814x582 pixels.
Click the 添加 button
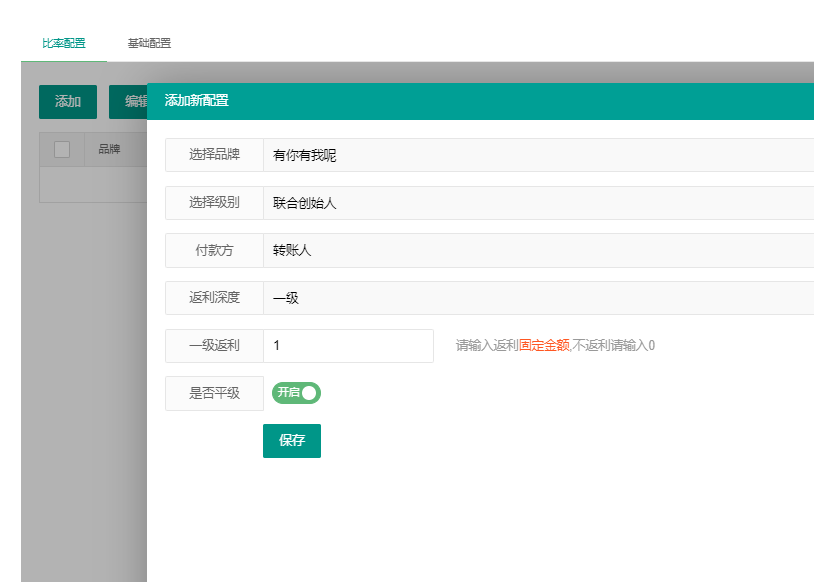coord(68,102)
